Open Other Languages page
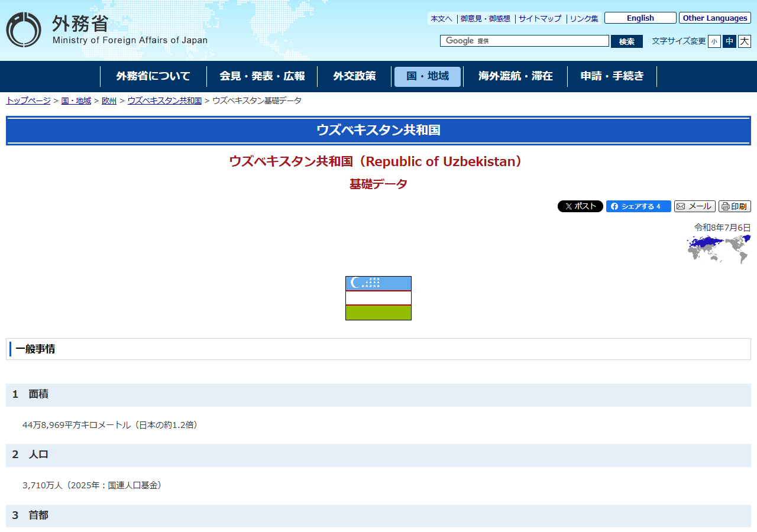The image size is (757, 532). (x=715, y=18)
